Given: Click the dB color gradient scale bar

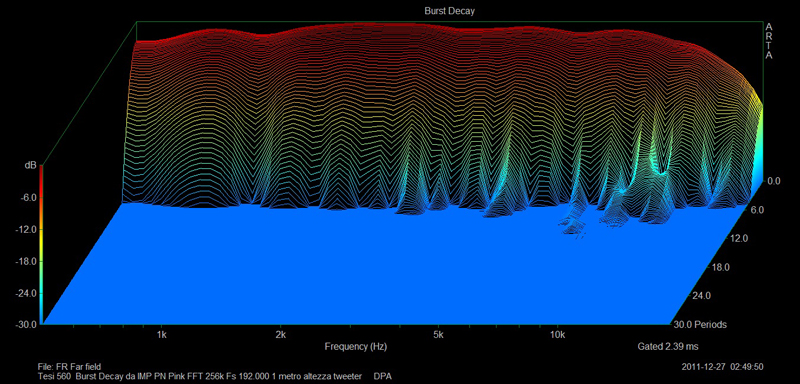Looking at the screenshot, I should [41, 245].
